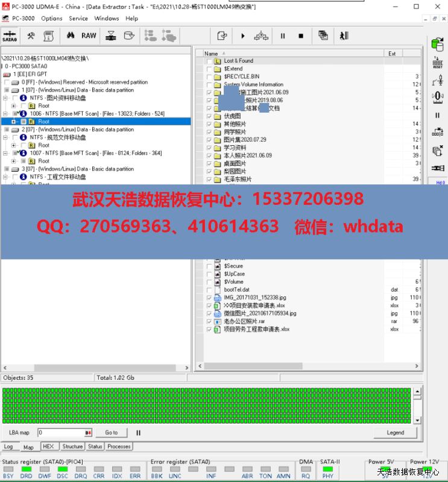Expand Root under 1007 NTFS scan

13,161
